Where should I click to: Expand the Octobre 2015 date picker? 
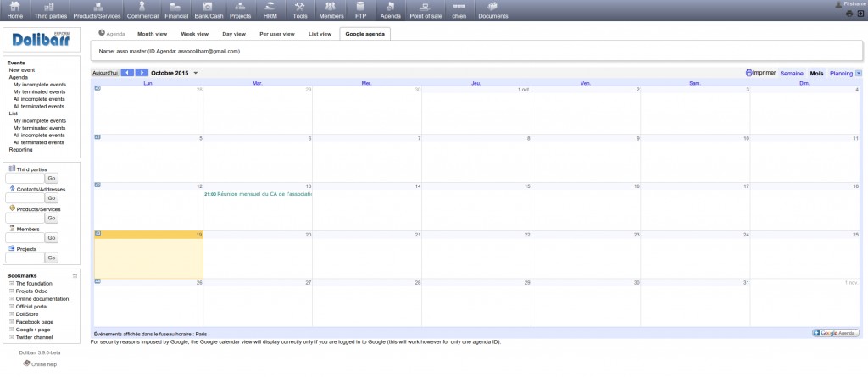pyautogui.click(x=196, y=73)
